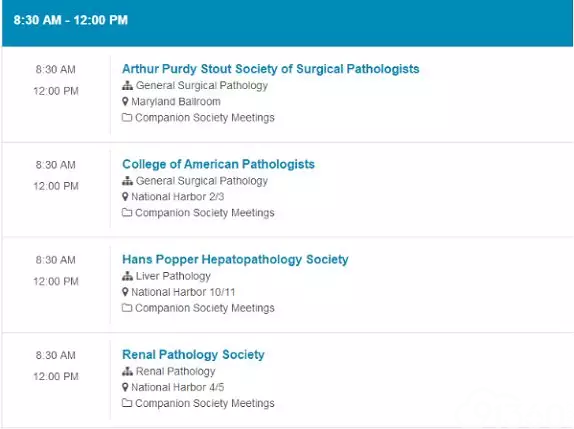Click location pin icon for National Harbor 4/5
This screenshot has height=429, width=574.
125,387
